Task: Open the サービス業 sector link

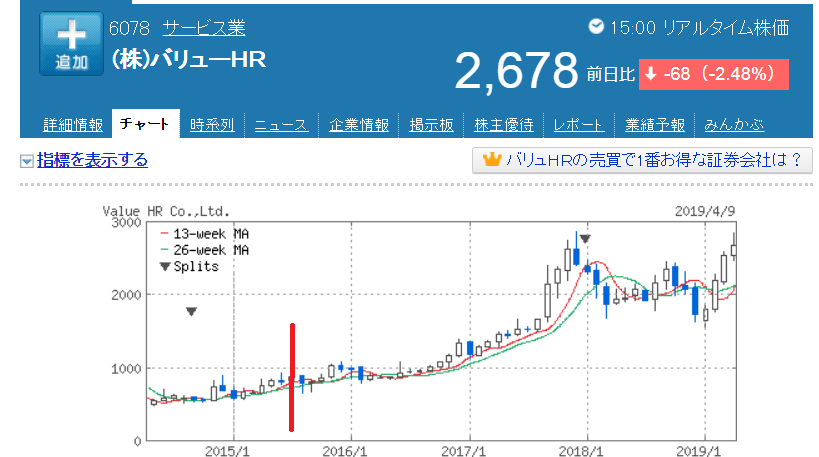Action: pyautogui.click(x=204, y=28)
